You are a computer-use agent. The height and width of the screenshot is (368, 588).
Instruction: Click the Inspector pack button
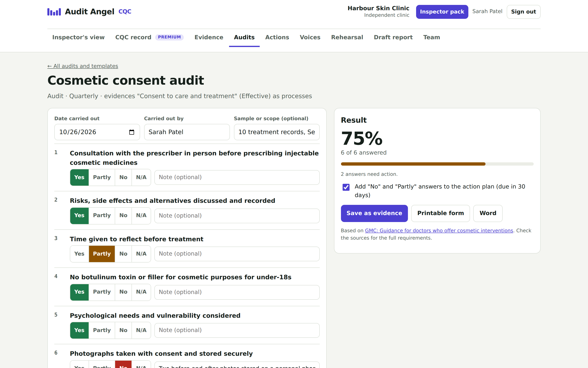click(x=442, y=12)
